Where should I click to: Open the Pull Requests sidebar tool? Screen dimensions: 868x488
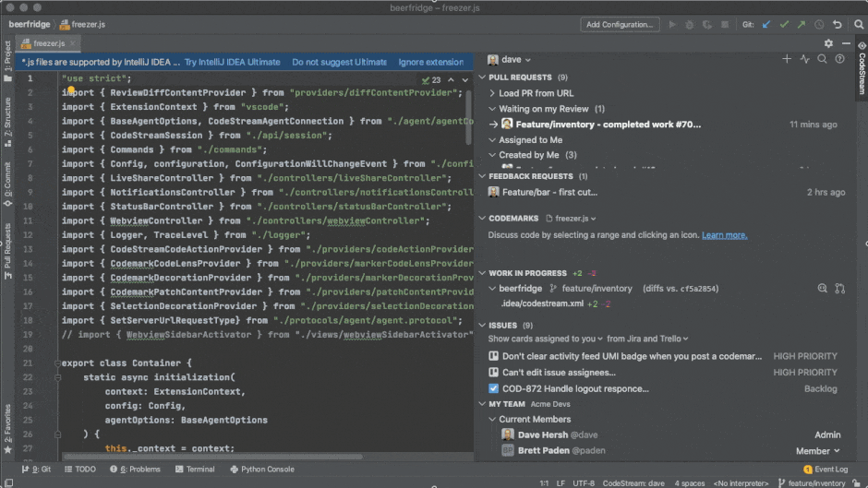point(7,252)
